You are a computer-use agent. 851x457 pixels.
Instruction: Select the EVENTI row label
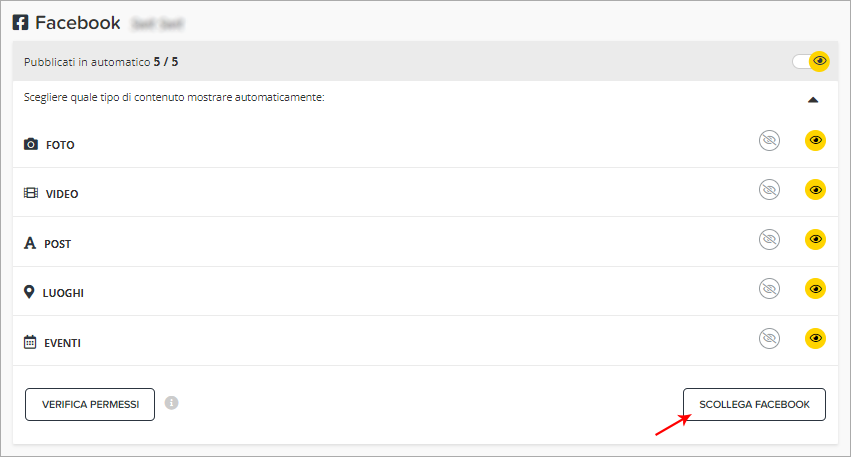(62, 343)
